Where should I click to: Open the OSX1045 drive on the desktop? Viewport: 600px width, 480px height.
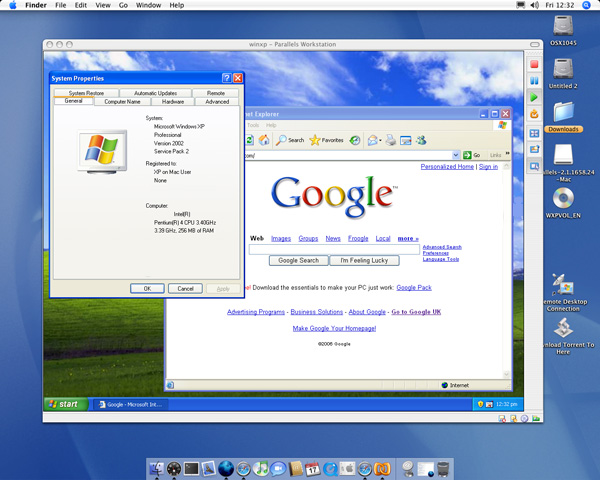coord(563,31)
